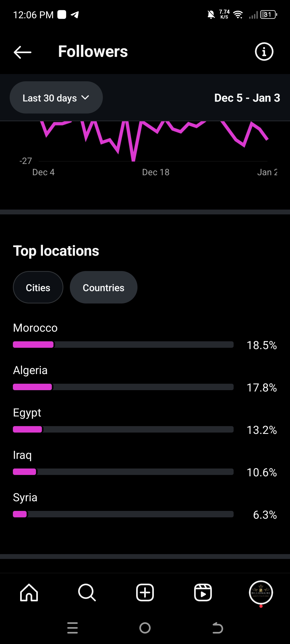Expand the Last 30 days dropdown
The width and height of the screenshot is (290, 644).
click(56, 98)
